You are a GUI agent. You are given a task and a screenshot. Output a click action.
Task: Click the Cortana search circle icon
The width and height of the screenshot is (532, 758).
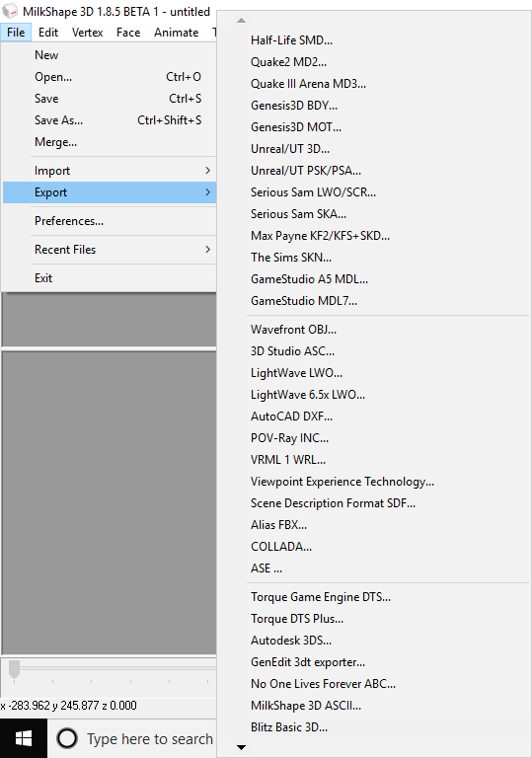(67, 738)
